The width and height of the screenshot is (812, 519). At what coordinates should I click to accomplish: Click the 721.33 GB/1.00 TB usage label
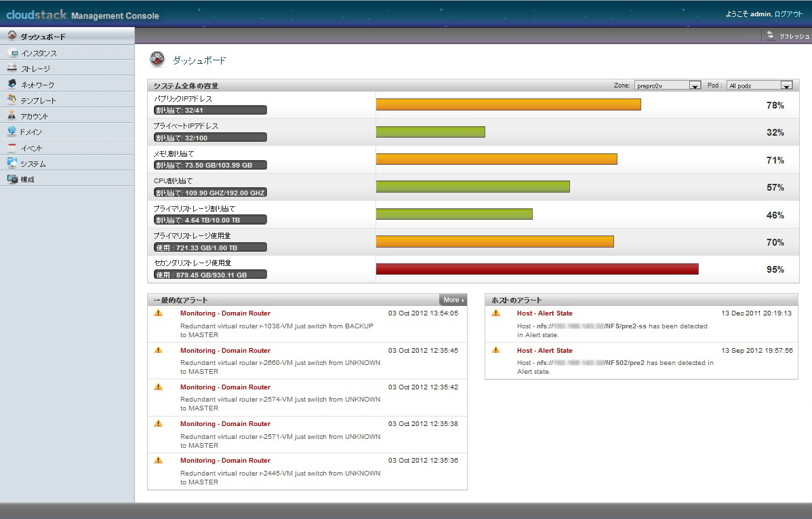(x=210, y=248)
